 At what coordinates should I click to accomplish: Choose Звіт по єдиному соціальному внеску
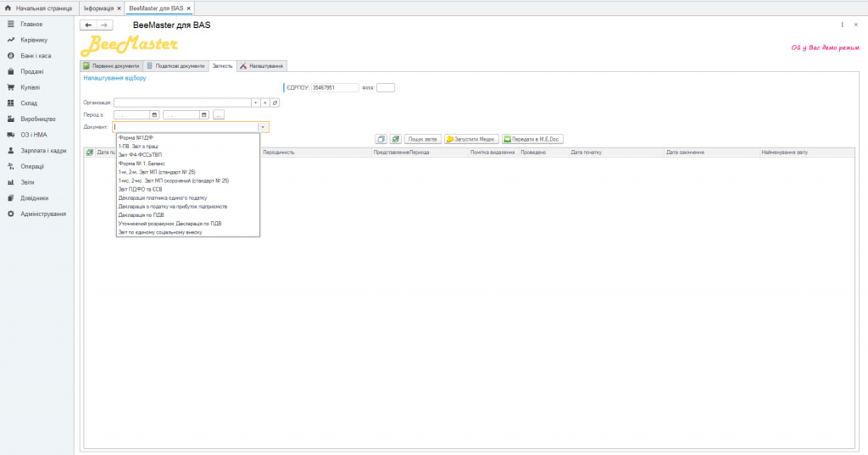187,232
